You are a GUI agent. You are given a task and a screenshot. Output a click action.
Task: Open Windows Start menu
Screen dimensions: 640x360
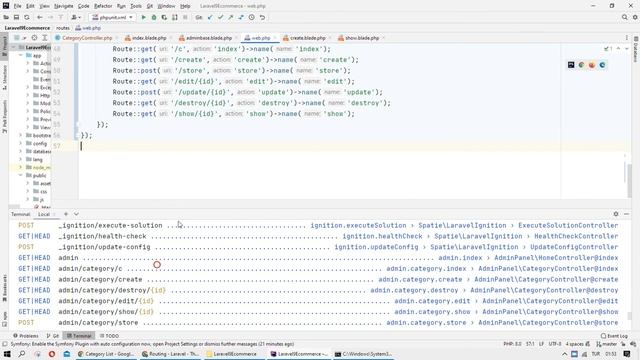pos(7,354)
